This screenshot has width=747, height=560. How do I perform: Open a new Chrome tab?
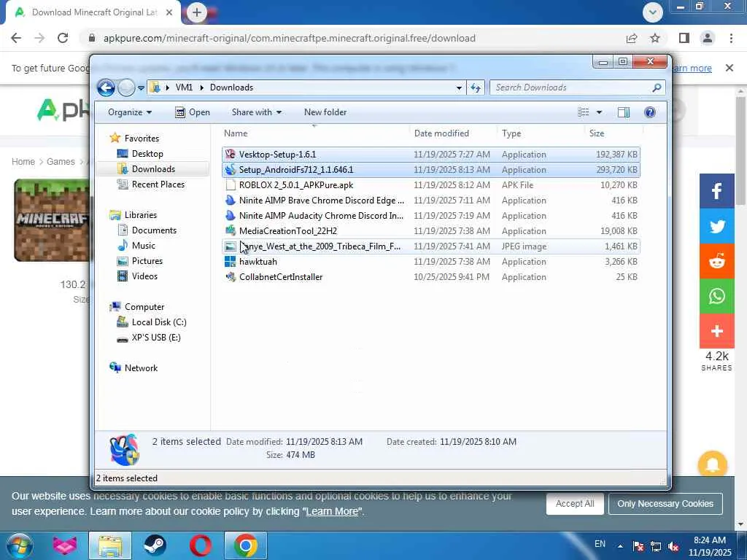(197, 12)
